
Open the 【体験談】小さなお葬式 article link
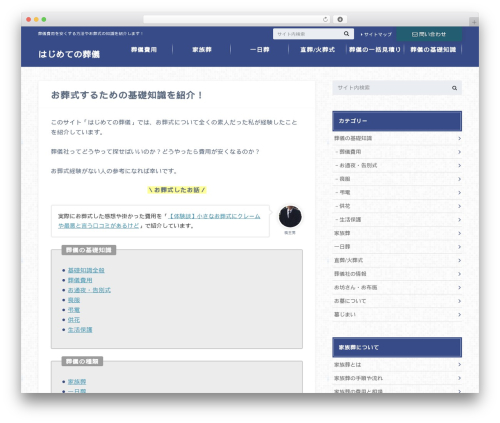[x=159, y=221]
